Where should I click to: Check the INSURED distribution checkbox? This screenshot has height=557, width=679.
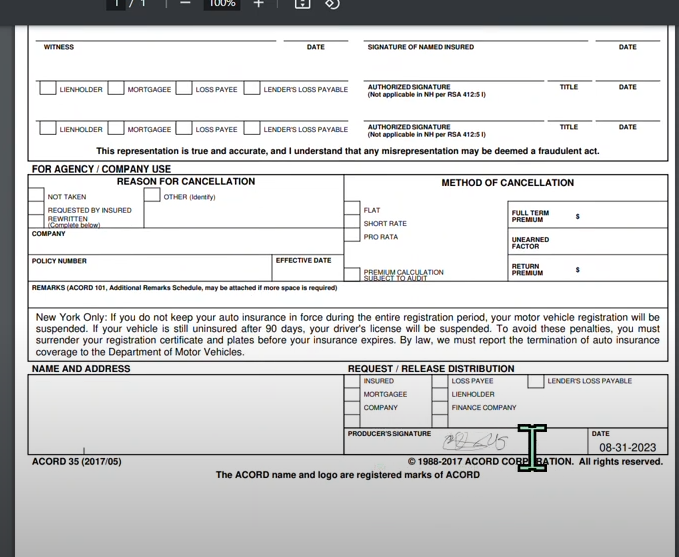[352, 381]
